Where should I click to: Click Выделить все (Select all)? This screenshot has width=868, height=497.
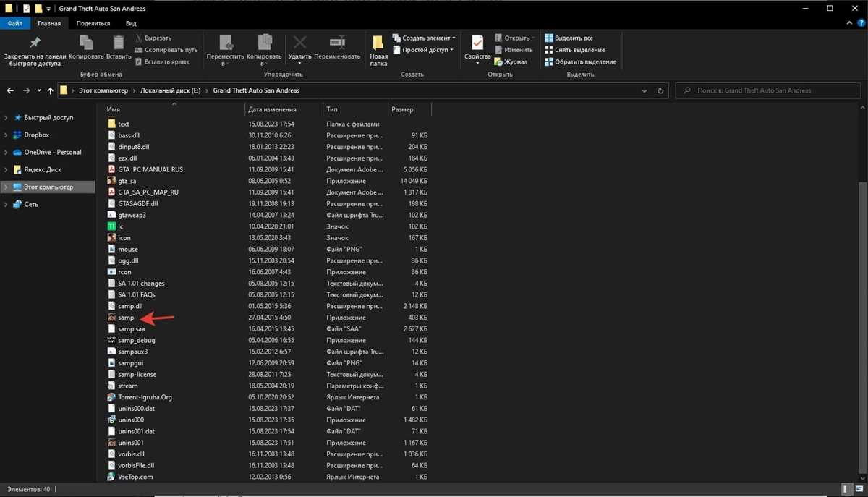(569, 38)
